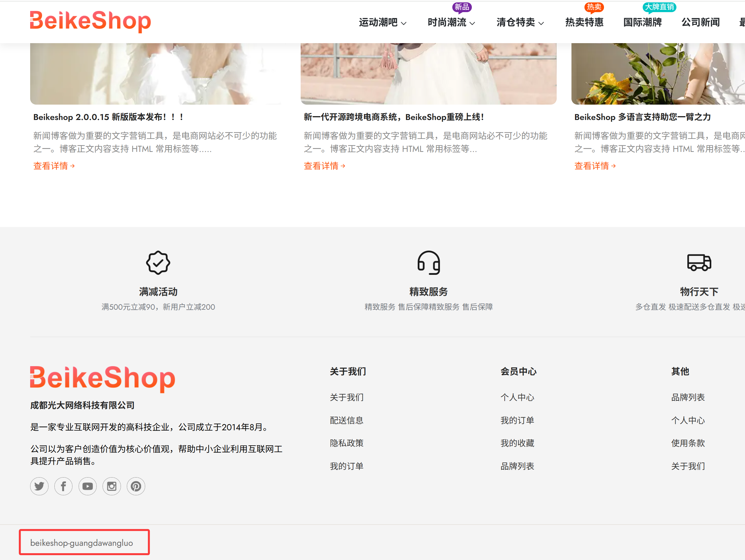This screenshot has width=745, height=560.
Task: Click the Instagram social icon
Action: (x=111, y=486)
